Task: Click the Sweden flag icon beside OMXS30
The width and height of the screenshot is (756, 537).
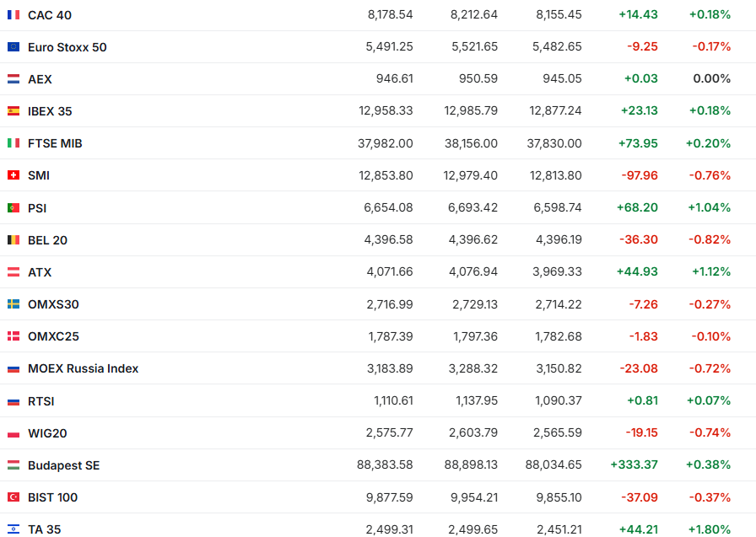Action: click(13, 304)
